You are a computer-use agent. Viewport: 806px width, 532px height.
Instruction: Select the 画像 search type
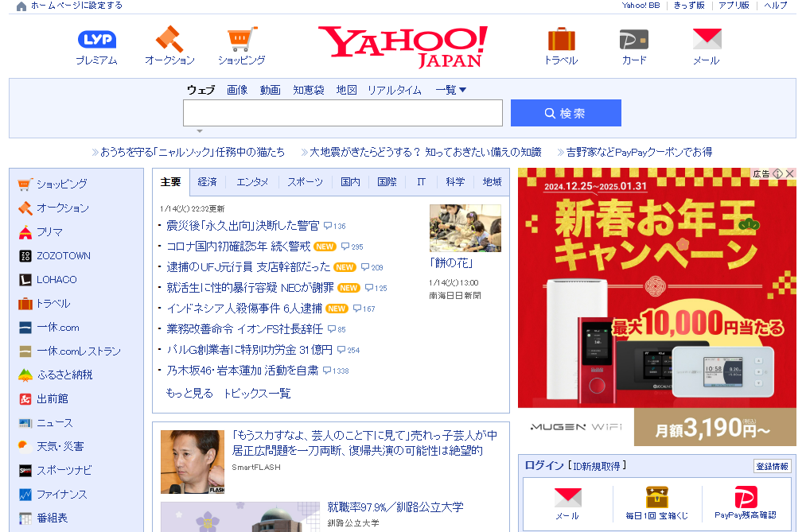click(x=237, y=90)
